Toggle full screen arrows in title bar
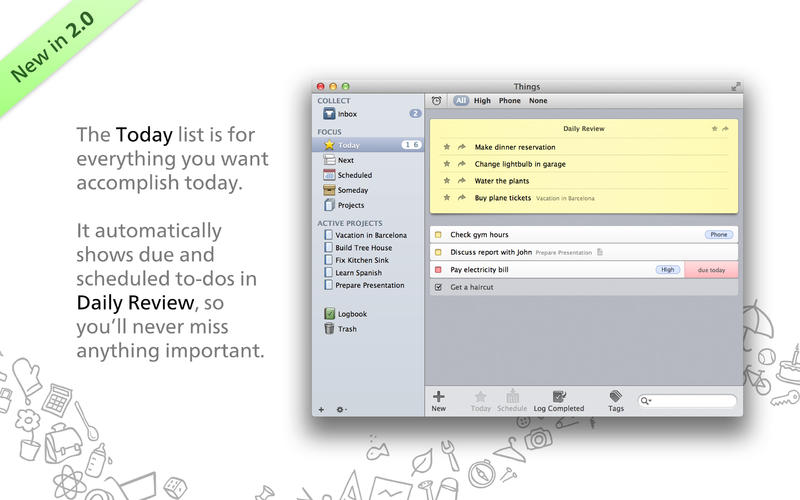 click(735, 87)
